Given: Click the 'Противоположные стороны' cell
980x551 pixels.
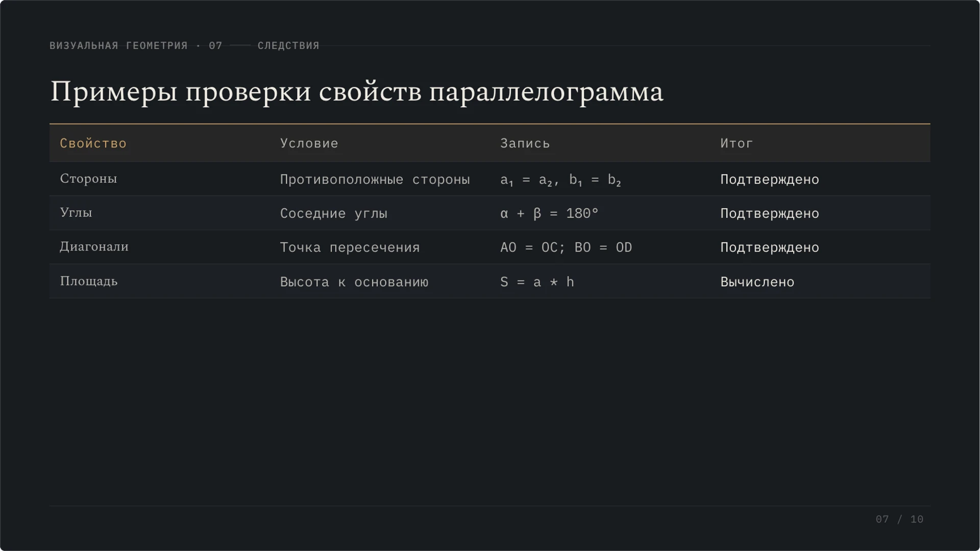Looking at the screenshot, I should tap(375, 180).
